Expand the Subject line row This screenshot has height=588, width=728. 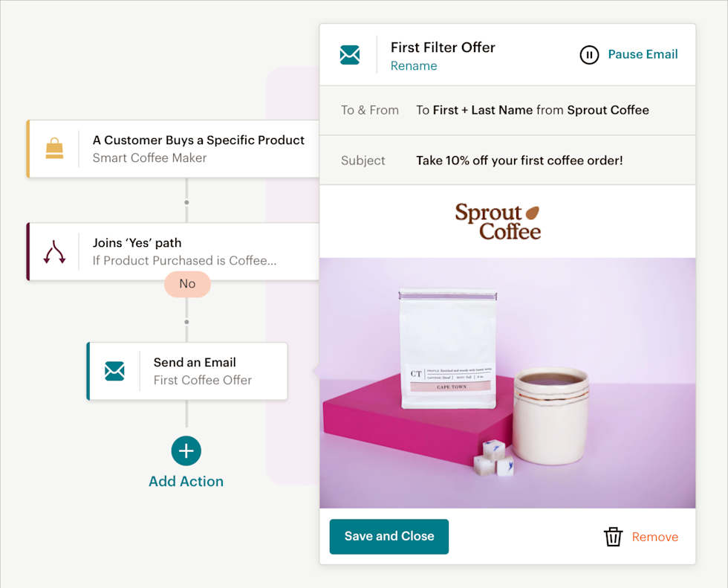click(507, 160)
